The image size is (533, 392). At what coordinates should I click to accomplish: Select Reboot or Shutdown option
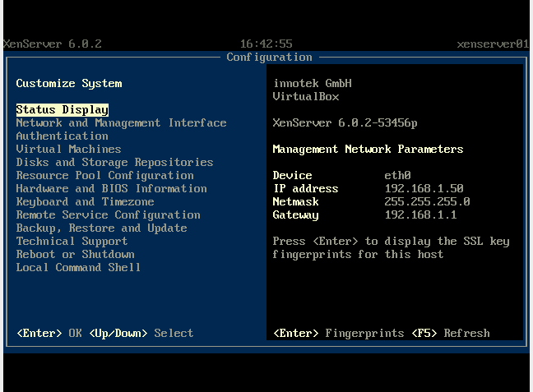click(75, 254)
